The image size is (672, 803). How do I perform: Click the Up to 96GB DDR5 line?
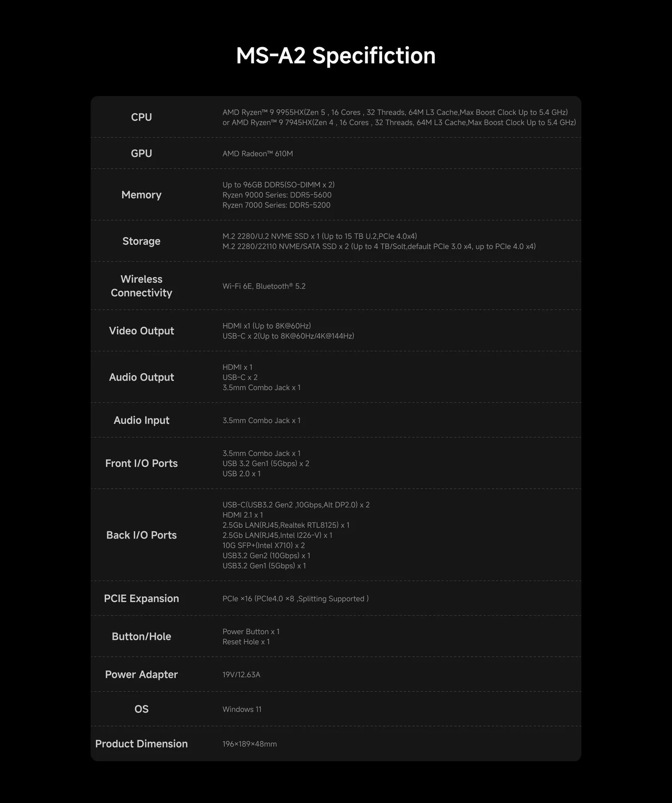click(279, 185)
